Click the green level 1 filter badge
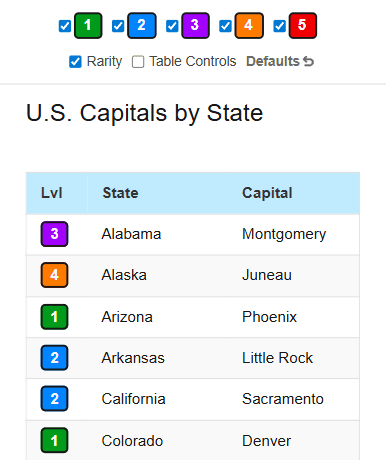The height and width of the screenshot is (460, 386). [88, 26]
